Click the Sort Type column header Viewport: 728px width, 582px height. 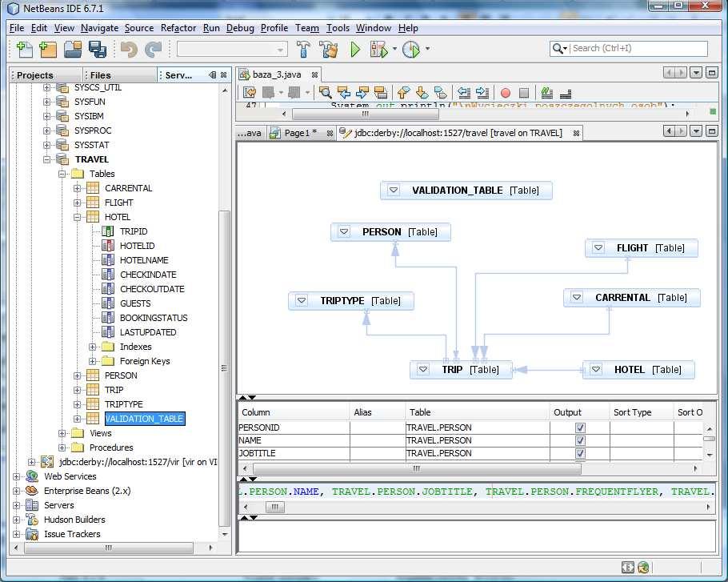[x=641, y=412]
